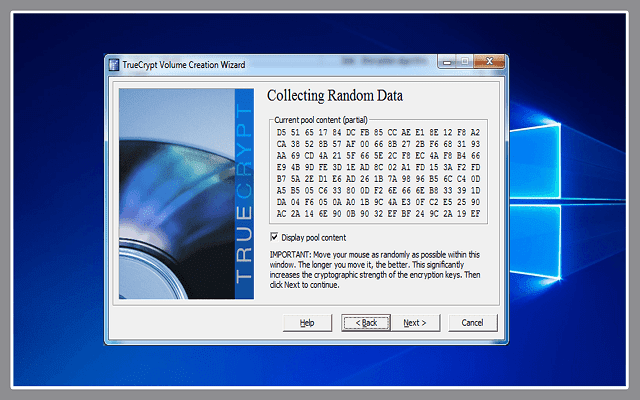The height and width of the screenshot is (400, 640).
Task: Click the TrueCrypt disc banner image
Action: (187, 194)
